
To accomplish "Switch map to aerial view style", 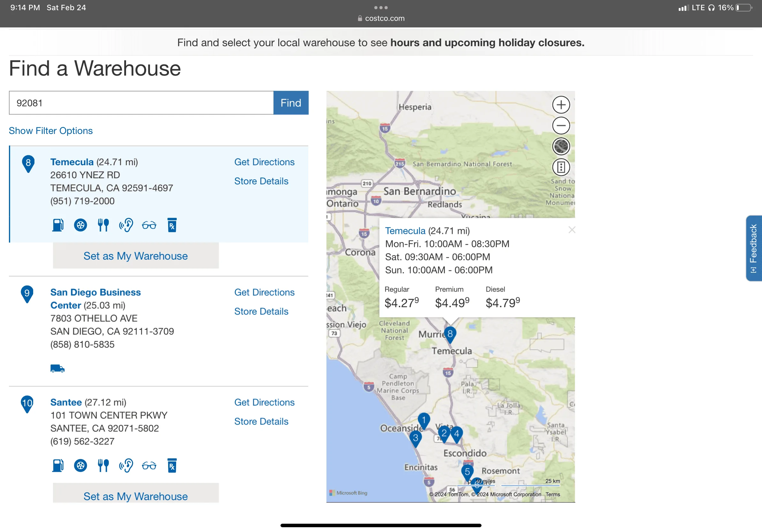I will click(561, 146).
